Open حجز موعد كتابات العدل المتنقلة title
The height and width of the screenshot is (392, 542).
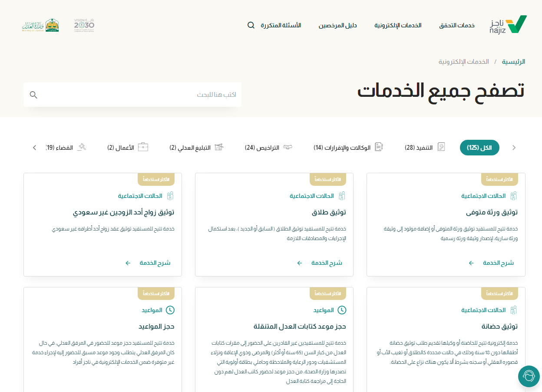click(x=300, y=326)
